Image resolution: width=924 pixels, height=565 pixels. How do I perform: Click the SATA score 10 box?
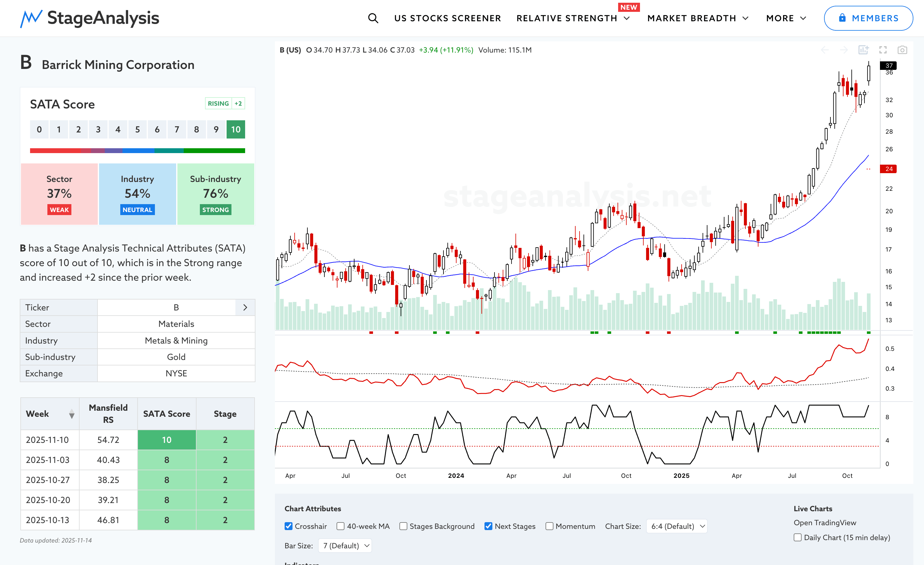[235, 129]
